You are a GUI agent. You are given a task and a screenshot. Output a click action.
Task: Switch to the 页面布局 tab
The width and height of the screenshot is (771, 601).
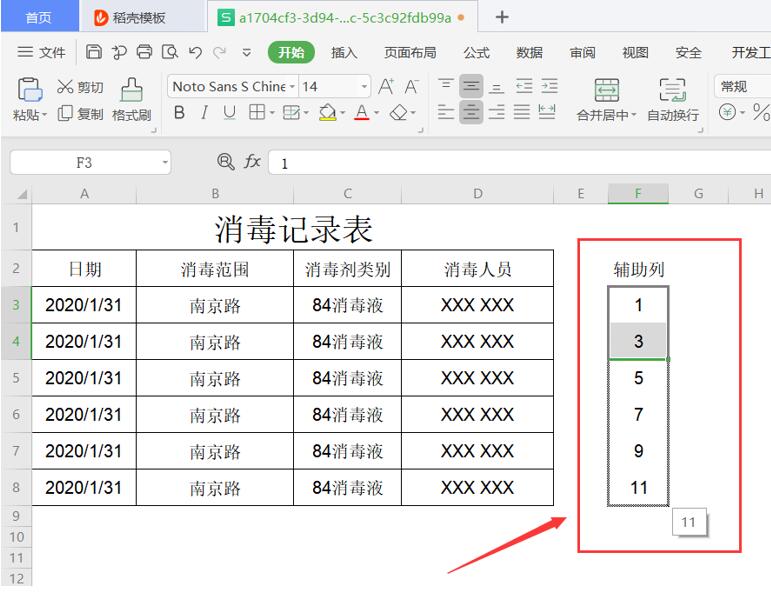[410, 52]
